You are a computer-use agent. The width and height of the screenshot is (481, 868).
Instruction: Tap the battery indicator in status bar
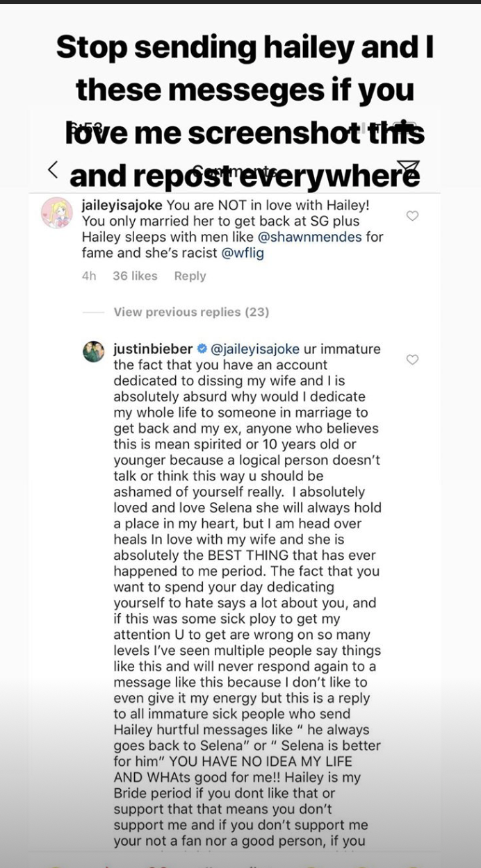point(408,127)
